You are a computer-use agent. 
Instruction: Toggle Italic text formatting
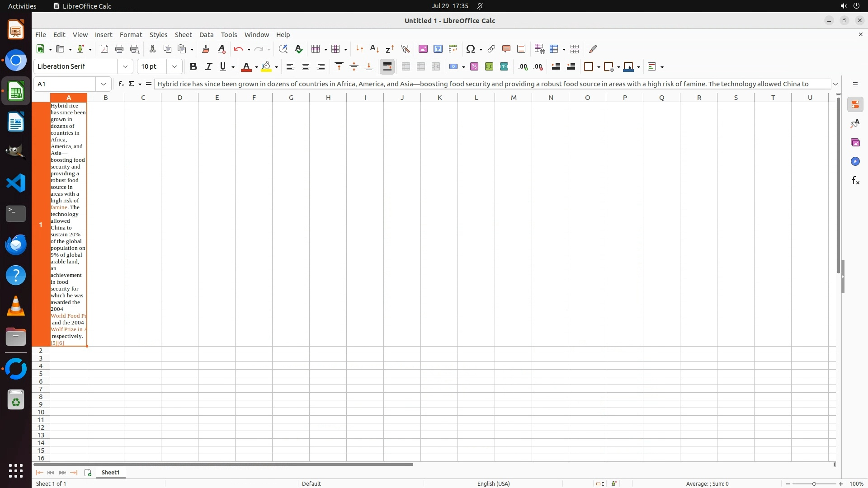(x=208, y=67)
